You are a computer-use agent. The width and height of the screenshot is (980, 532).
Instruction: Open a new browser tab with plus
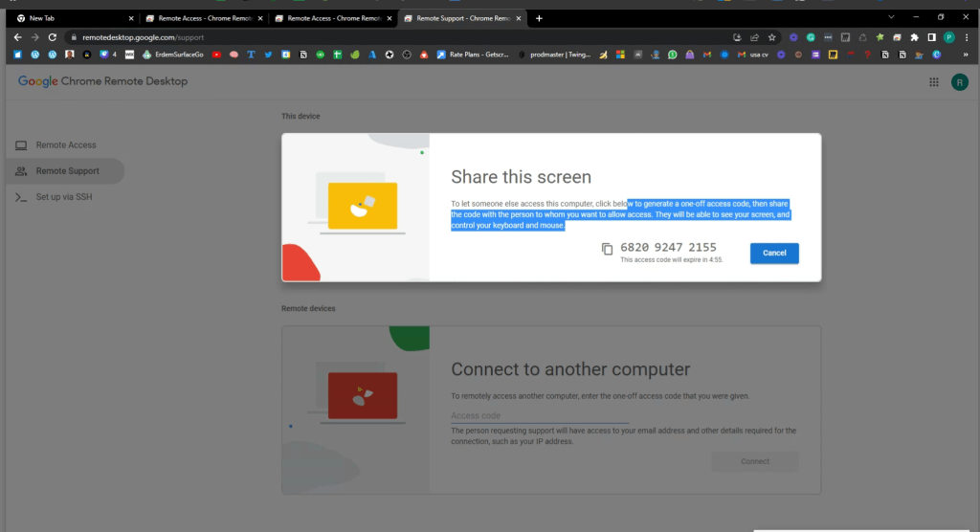pyautogui.click(x=539, y=18)
